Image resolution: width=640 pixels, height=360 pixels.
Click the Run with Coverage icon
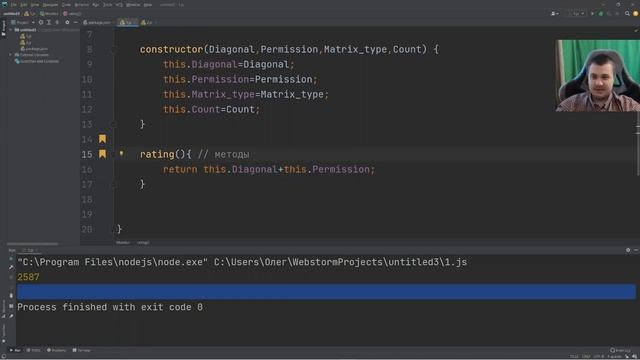[609, 13]
